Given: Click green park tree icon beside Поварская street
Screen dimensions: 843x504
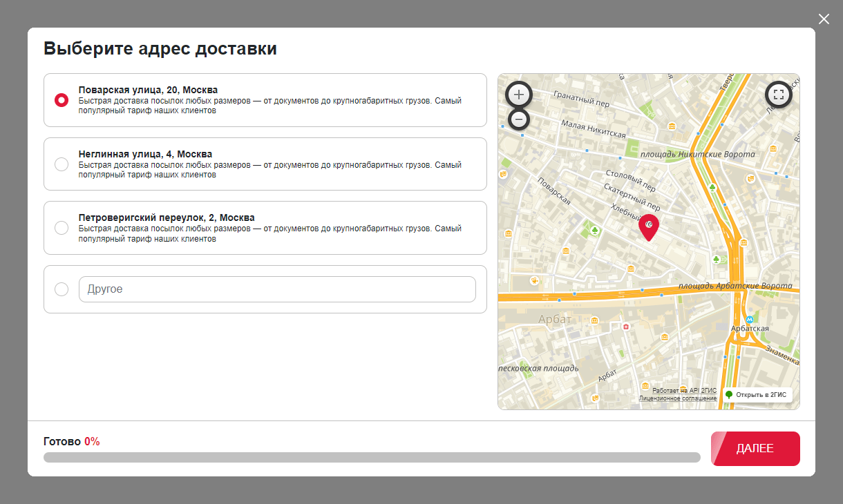Looking at the screenshot, I should [594, 230].
